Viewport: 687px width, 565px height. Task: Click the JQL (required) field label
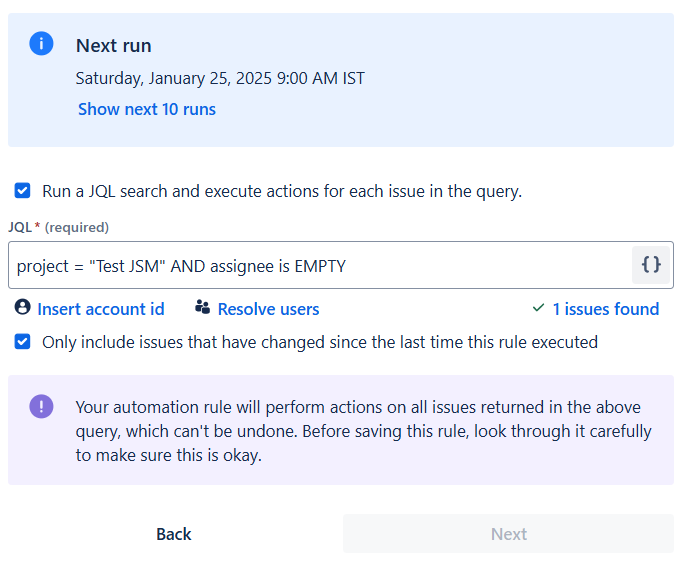(58, 227)
